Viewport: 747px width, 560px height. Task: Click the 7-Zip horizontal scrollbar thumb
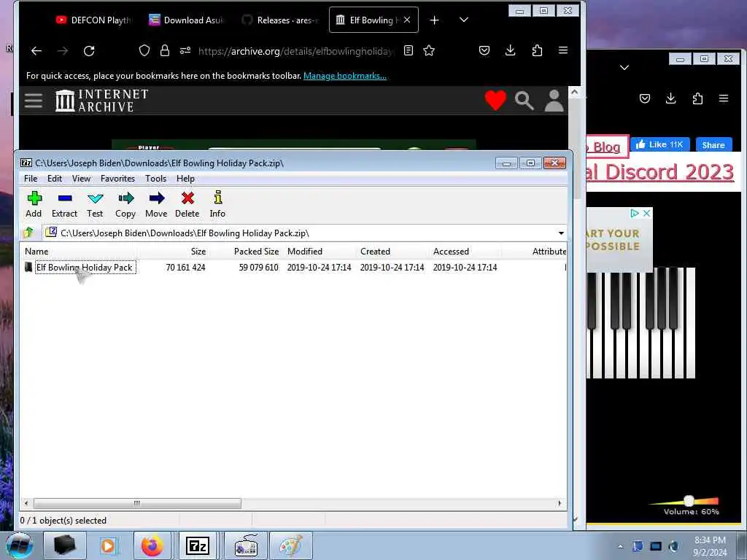[137, 503]
